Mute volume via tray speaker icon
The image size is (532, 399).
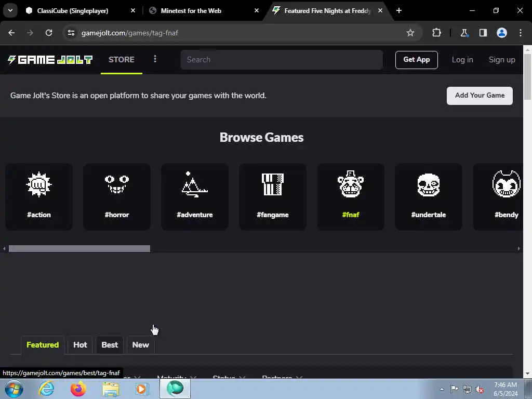coord(480,390)
